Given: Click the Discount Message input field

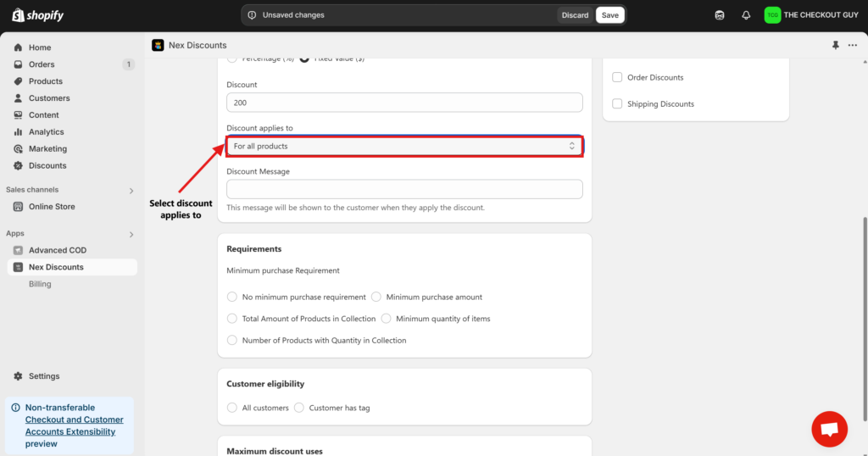Looking at the screenshot, I should pos(404,189).
